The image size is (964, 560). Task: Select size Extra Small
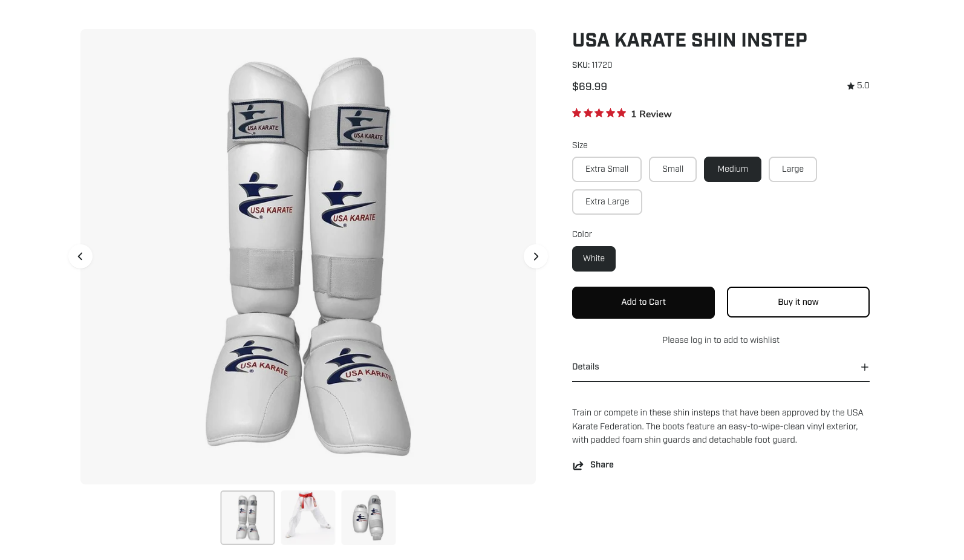coord(607,169)
